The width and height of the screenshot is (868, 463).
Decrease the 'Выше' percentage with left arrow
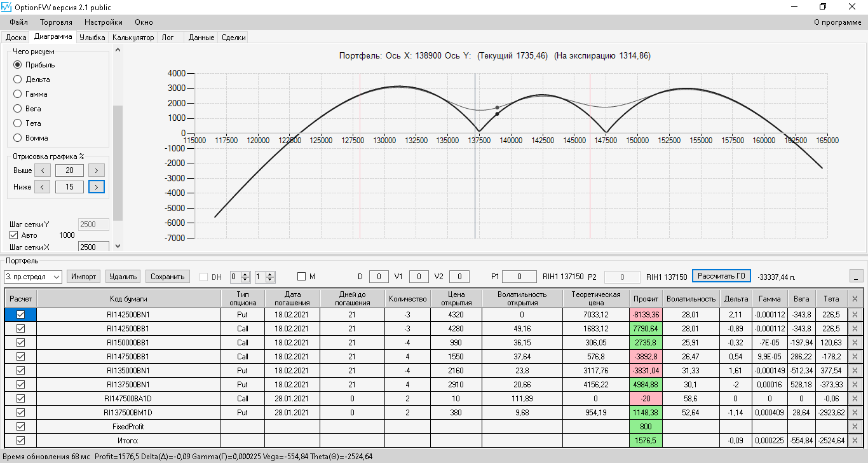pyautogui.click(x=42, y=170)
